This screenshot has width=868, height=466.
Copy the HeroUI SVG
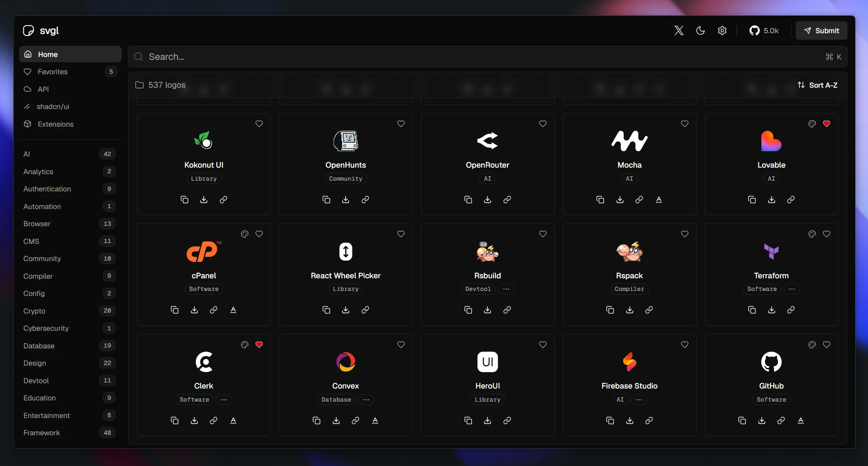click(468, 421)
